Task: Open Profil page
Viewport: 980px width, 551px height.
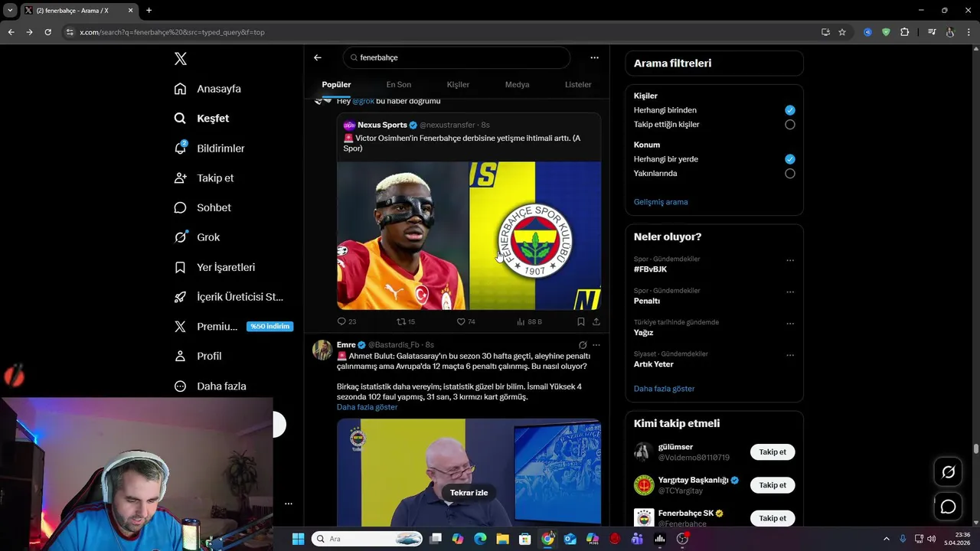Action: tap(198, 356)
